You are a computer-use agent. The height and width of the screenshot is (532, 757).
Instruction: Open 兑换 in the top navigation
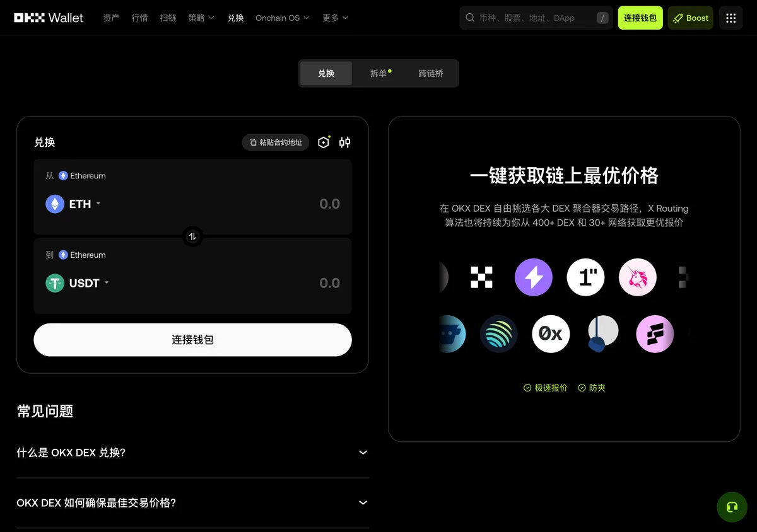(235, 18)
